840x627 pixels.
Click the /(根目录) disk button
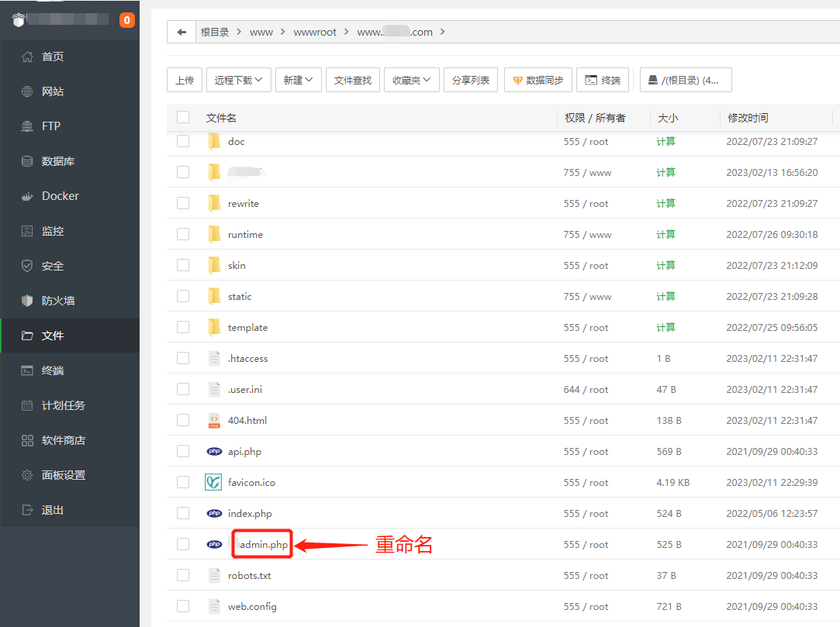(x=686, y=81)
